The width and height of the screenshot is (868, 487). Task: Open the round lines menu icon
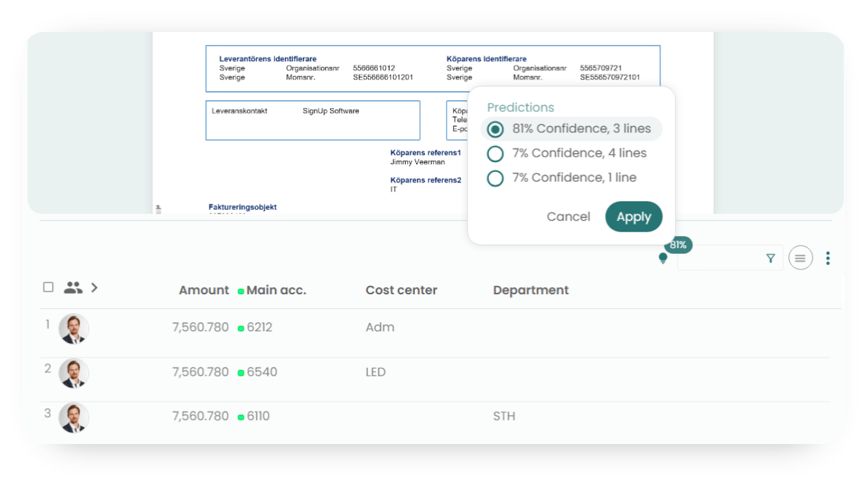(x=800, y=258)
